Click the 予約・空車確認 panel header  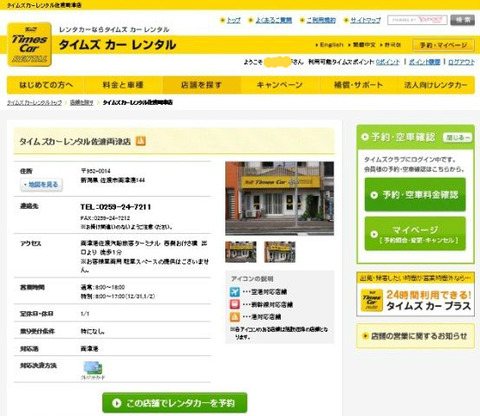pyautogui.click(x=415, y=137)
